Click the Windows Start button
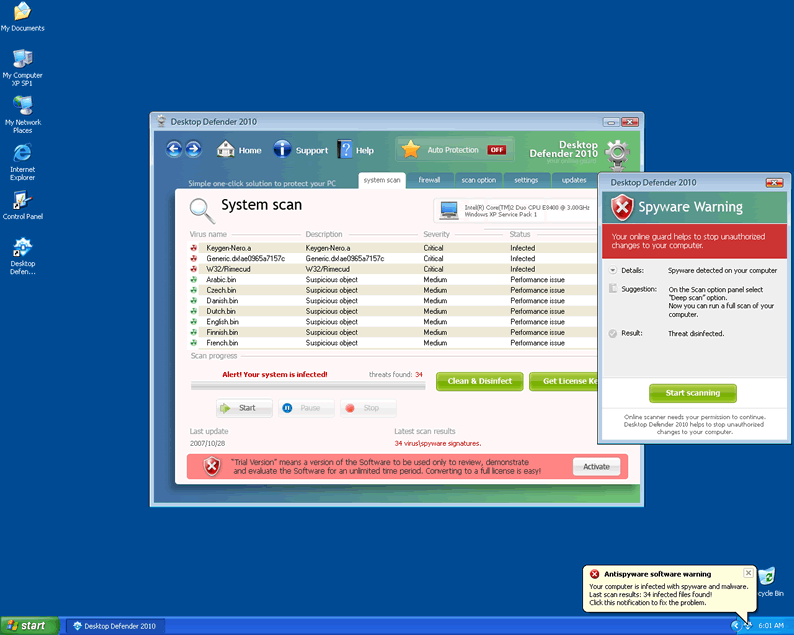The height and width of the screenshot is (635, 794). click(27, 625)
